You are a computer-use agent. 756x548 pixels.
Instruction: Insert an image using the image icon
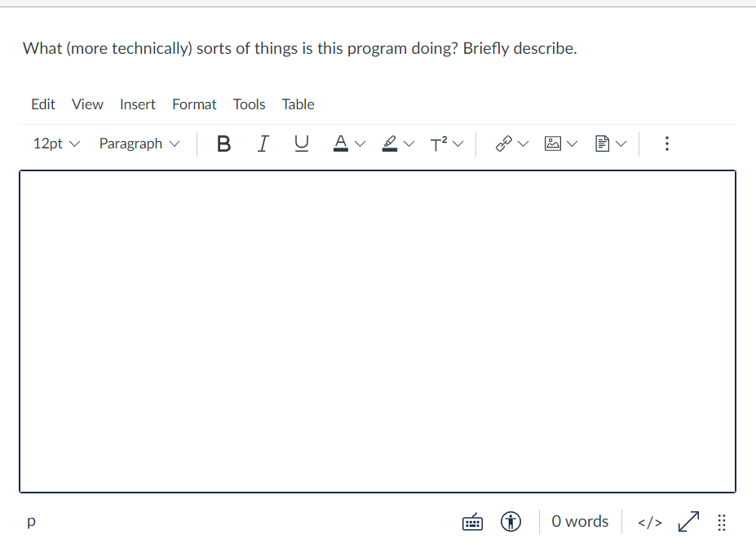click(x=554, y=144)
